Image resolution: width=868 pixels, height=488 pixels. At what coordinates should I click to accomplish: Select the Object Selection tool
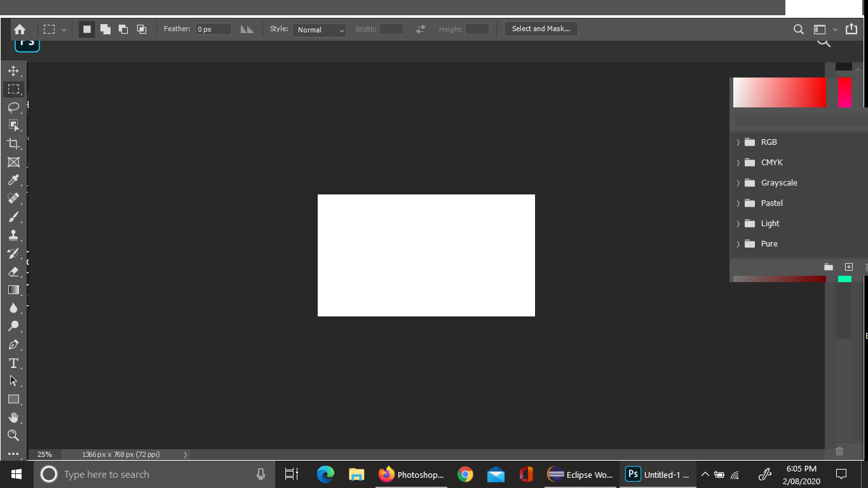13,125
